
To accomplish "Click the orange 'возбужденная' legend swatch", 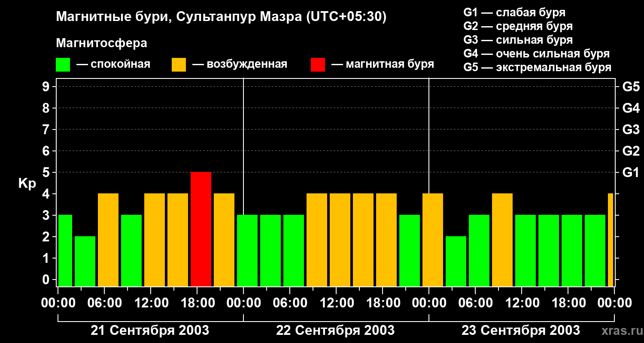I will 179,65.
